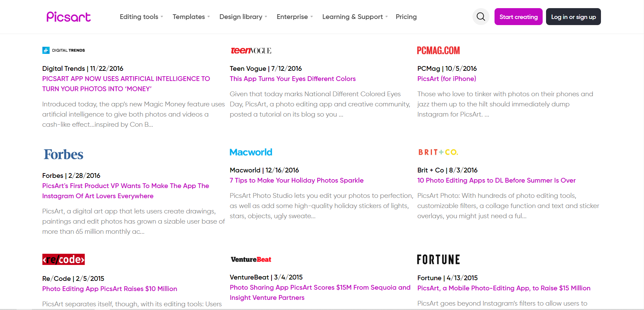The width and height of the screenshot is (644, 310).
Task: Go to the Pricing page
Action: click(x=406, y=17)
